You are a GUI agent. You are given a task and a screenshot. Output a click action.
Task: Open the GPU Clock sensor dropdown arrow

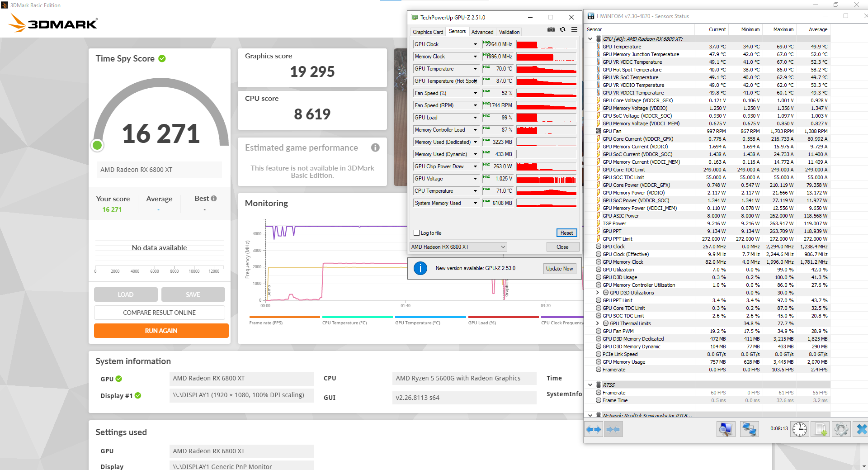click(x=475, y=44)
